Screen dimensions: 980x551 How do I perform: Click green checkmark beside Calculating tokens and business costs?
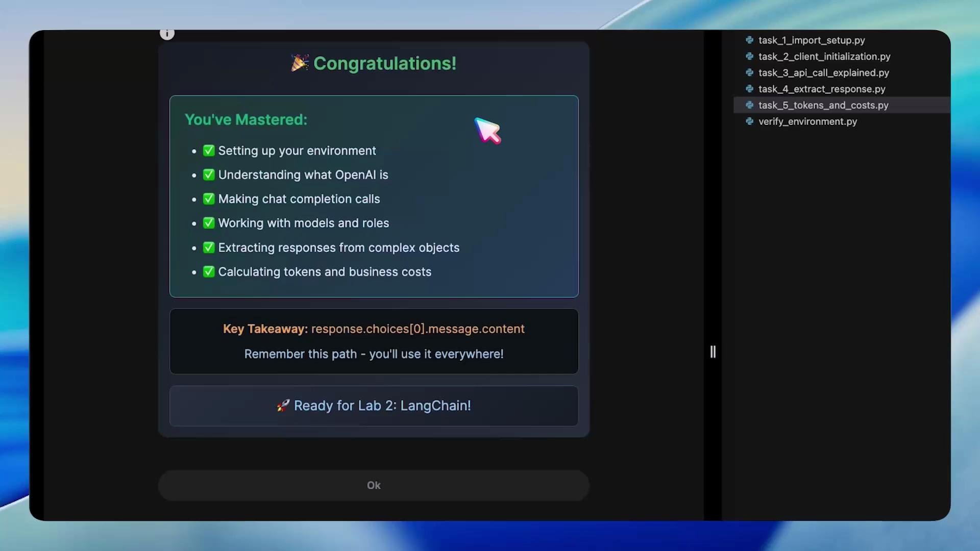(209, 271)
